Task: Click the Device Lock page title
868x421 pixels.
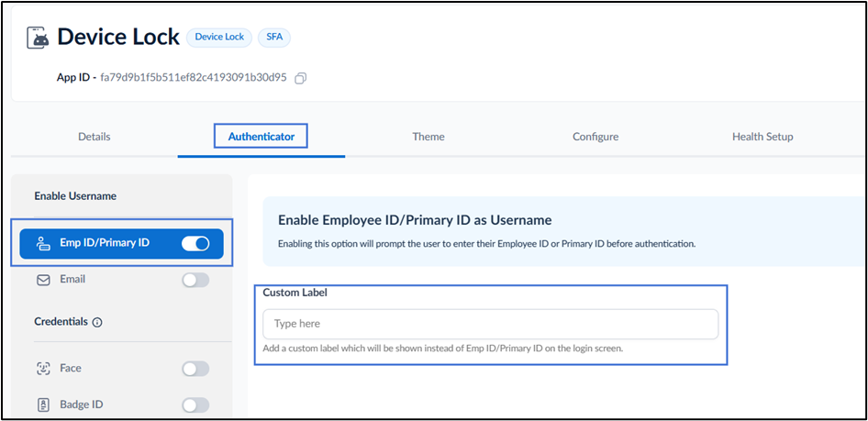Action: point(118,37)
